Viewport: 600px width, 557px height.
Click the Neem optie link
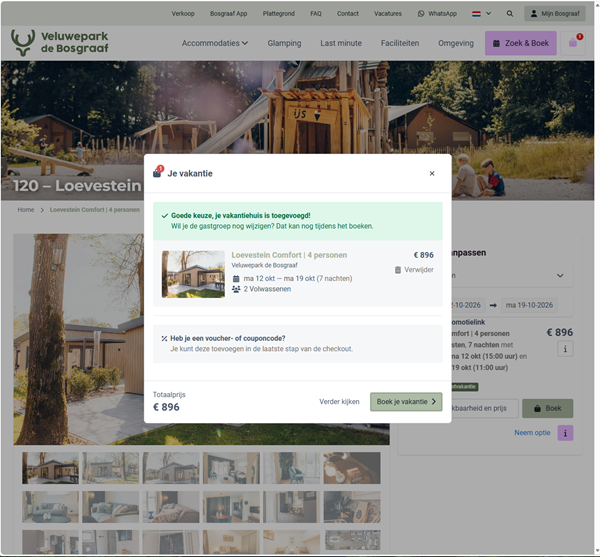tap(532, 433)
